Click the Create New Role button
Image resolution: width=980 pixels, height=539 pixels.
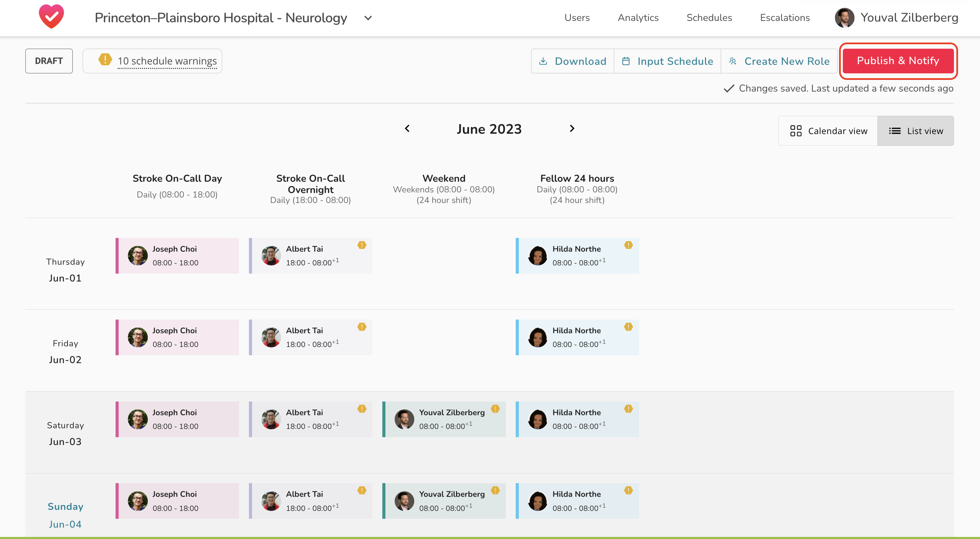pyautogui.click(x=779, y=61)
